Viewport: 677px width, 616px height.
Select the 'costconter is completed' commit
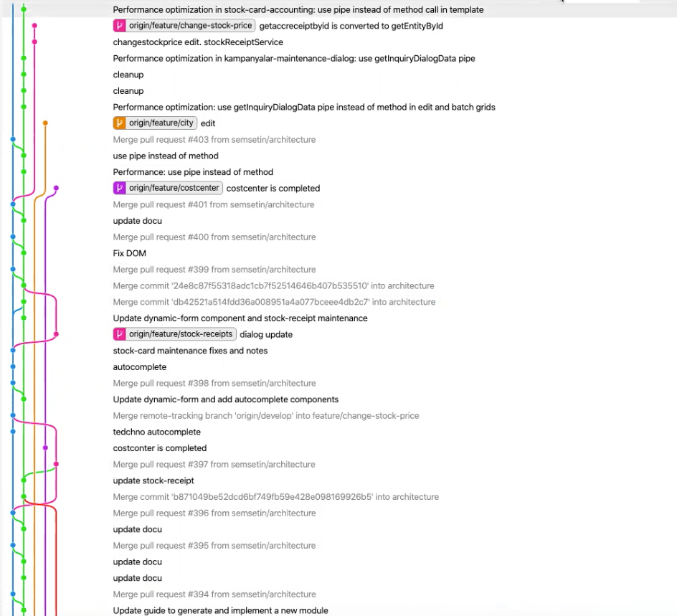tap(160, 448)
